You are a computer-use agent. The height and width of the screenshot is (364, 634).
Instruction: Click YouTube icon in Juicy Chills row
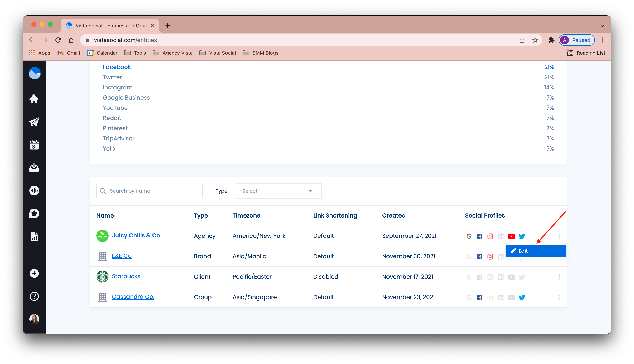click(511, 236)
